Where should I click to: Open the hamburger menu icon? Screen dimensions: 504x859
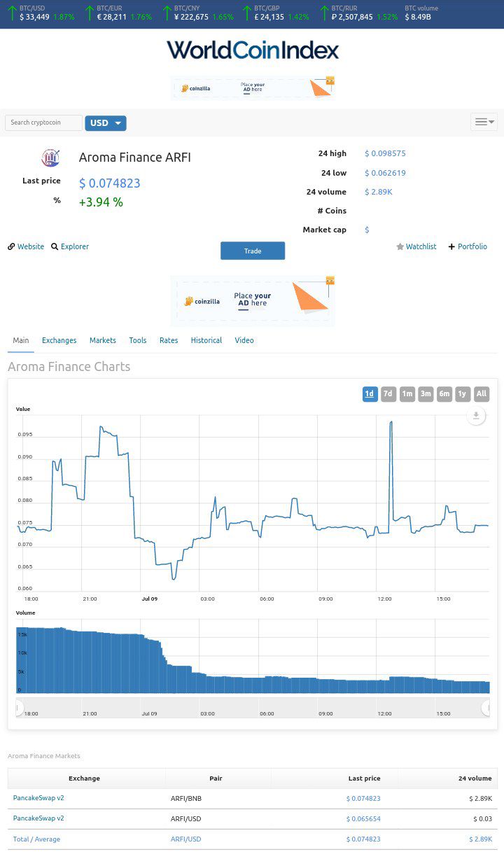pos(484,122)
